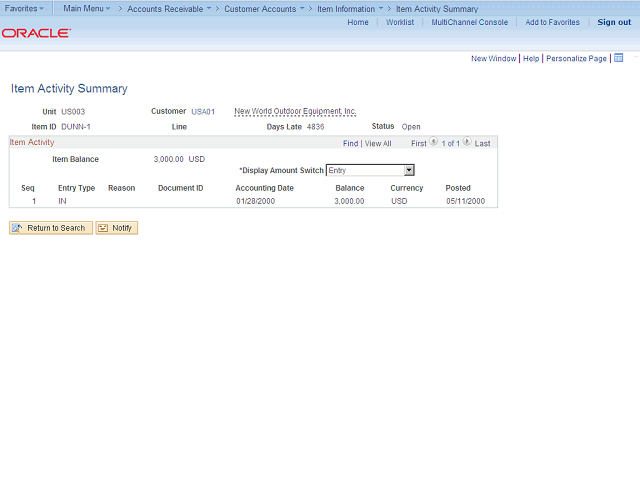Click Status value Open
This screenshot has width=640, height=480.
pyautogui.click(x=411, y=127)
